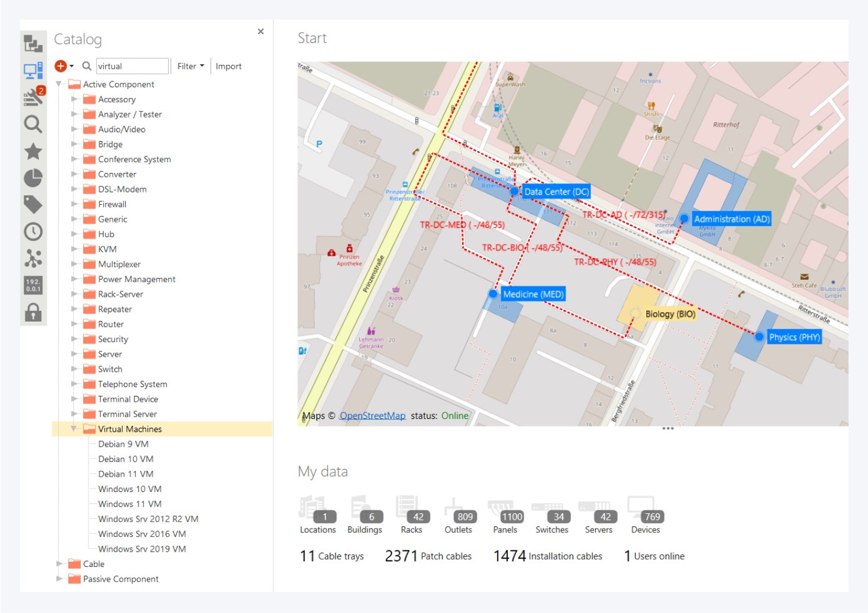Close the Catalog panel

[x=261, y=32]
